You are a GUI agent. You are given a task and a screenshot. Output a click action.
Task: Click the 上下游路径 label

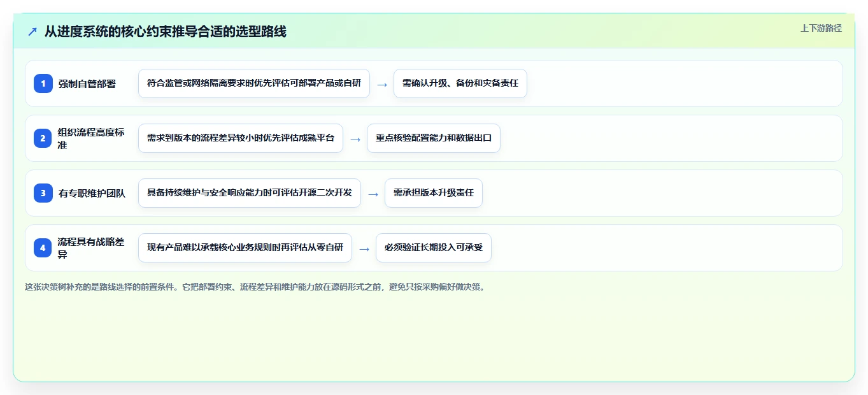point(821,28)
